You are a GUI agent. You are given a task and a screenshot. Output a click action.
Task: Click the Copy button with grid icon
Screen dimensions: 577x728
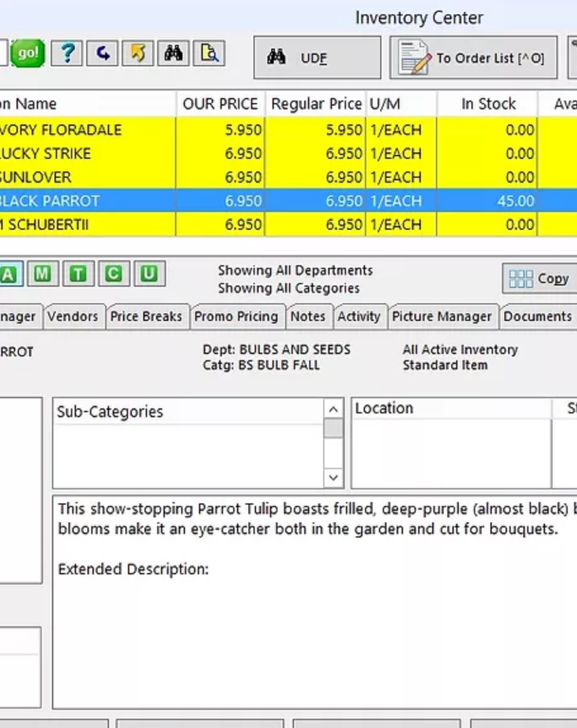click(539, 279)
